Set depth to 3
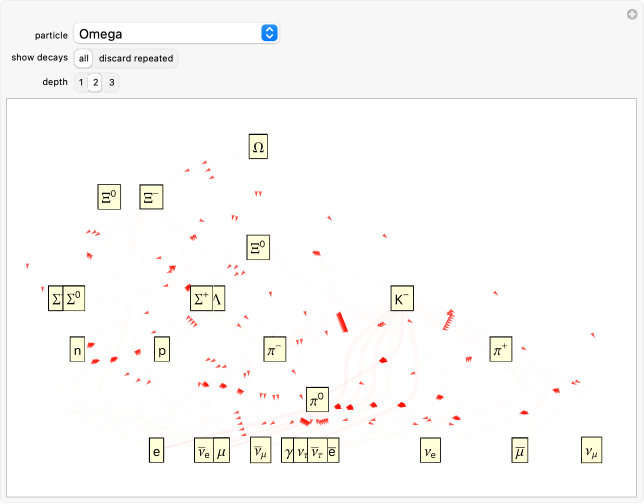644x504 pixels. 111,82
